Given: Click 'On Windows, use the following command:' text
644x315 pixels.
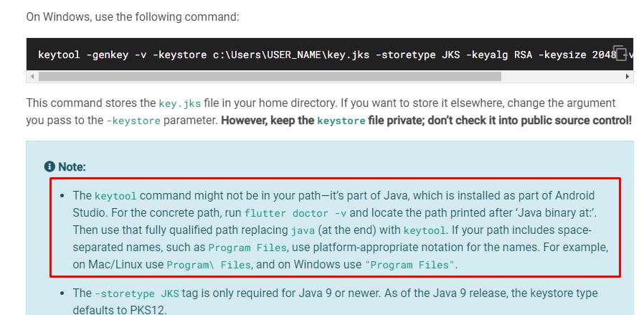Looking at the screenshot, I should [132, 17].
